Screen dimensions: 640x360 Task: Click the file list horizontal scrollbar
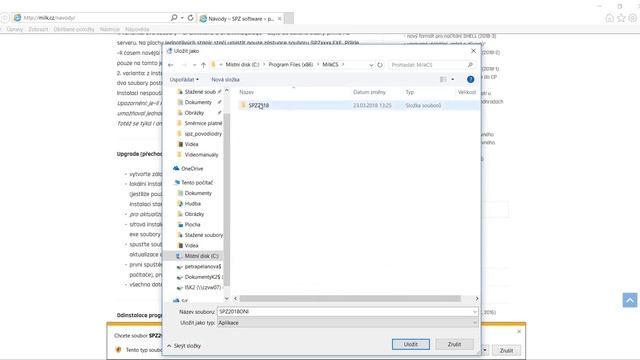[x=350, y=299]
